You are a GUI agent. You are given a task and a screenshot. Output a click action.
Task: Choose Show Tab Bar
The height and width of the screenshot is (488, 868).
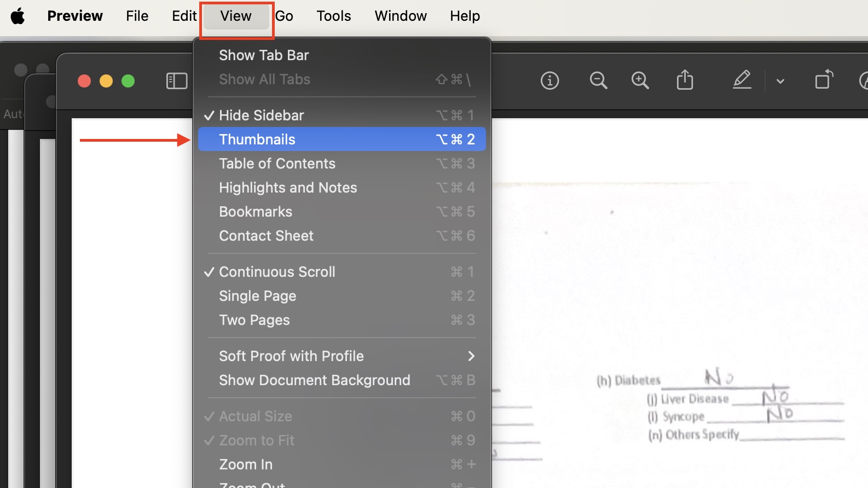342,55
